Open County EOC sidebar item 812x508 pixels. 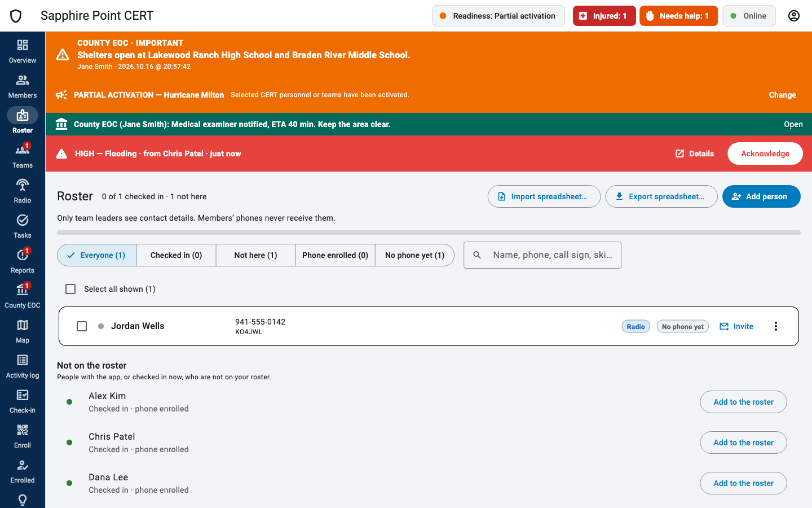(x=23, y=296)
